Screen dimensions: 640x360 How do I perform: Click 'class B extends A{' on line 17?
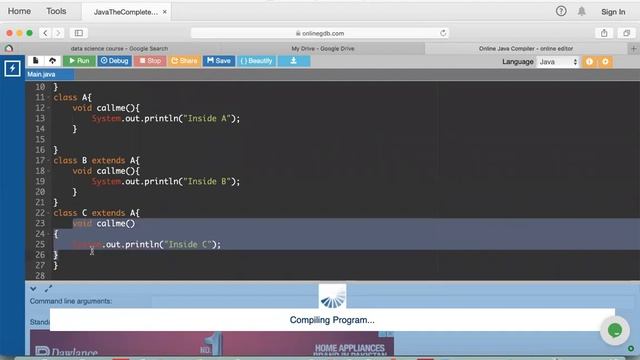click(x=96, y=160)
